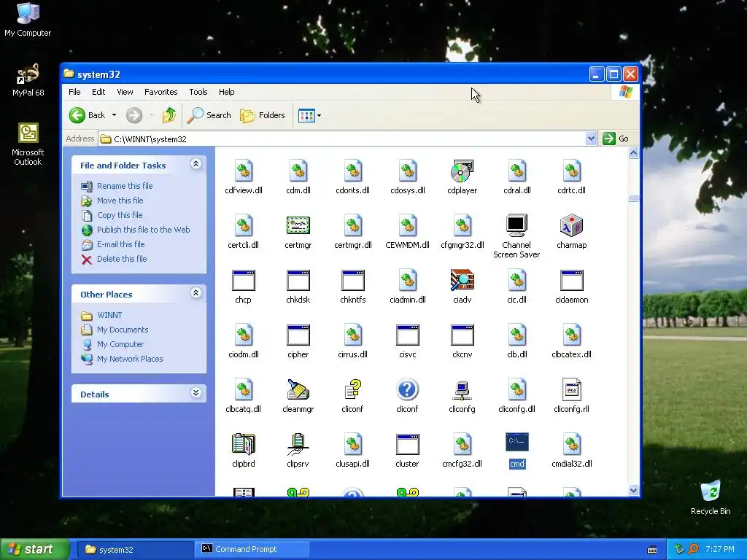
Task: Select the cluster program icon
Action: click(407, 444)
